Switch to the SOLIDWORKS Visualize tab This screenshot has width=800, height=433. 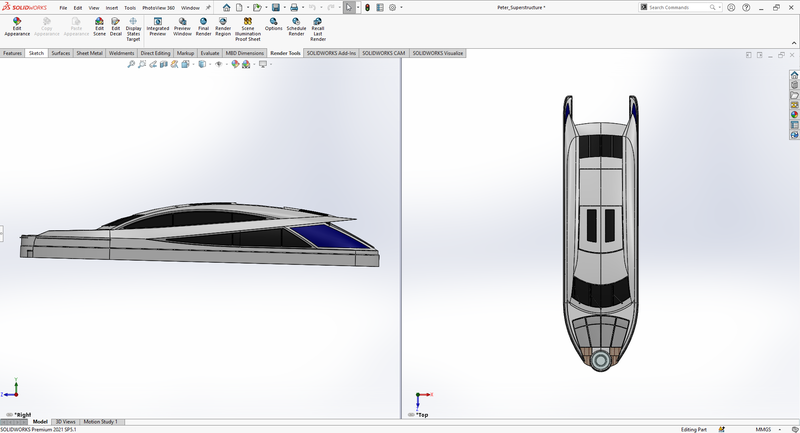[x=438, y=53]
